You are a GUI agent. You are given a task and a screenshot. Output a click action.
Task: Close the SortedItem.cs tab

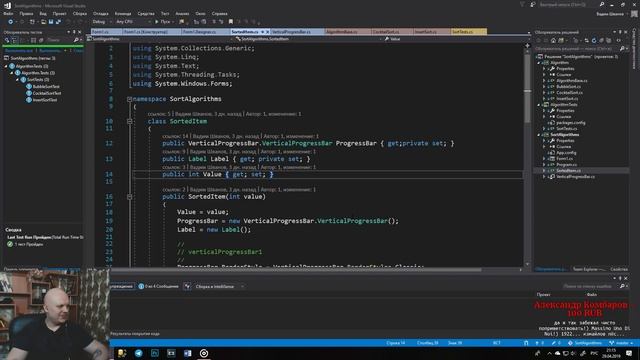(268, 31)
